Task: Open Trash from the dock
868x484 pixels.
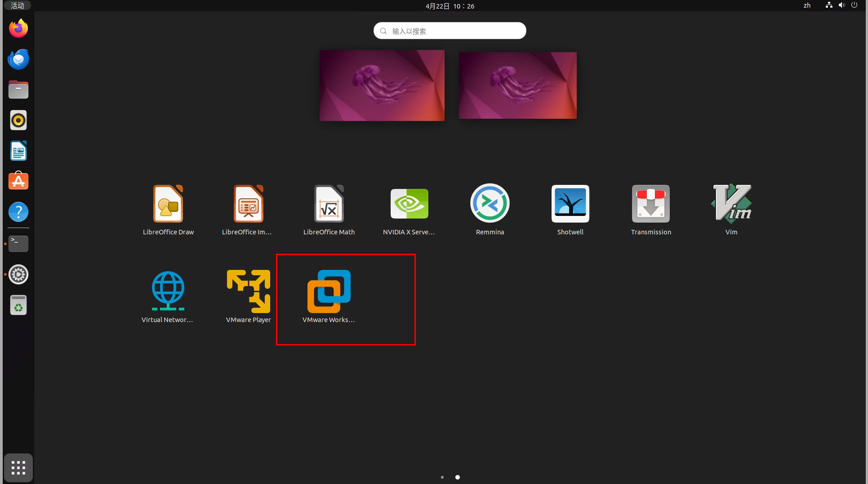Action: [x=18, y=305]
